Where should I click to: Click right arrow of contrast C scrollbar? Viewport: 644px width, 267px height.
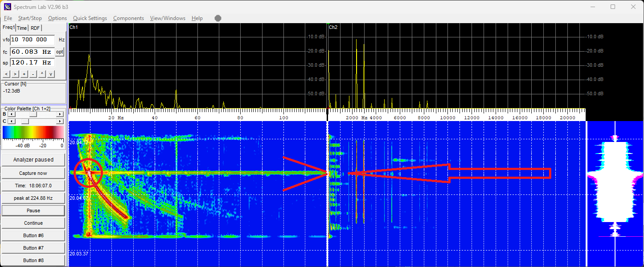tap(60, 121)
